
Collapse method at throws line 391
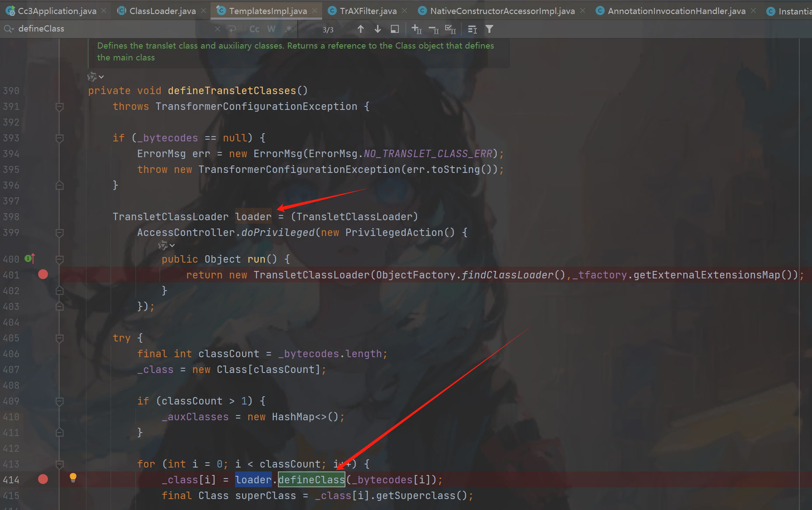(60, 106)
